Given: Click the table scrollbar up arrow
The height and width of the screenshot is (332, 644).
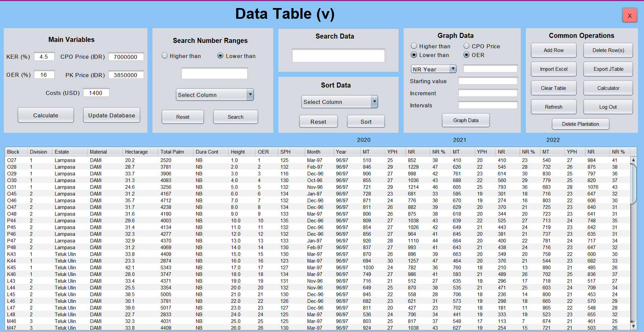Looking at the screenshot, I should [x=633, y=160].
